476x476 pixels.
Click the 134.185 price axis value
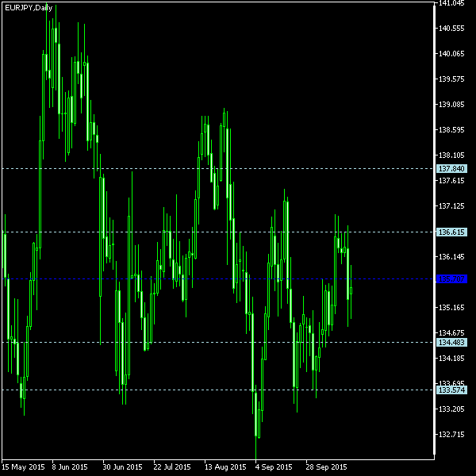point(451,359)
